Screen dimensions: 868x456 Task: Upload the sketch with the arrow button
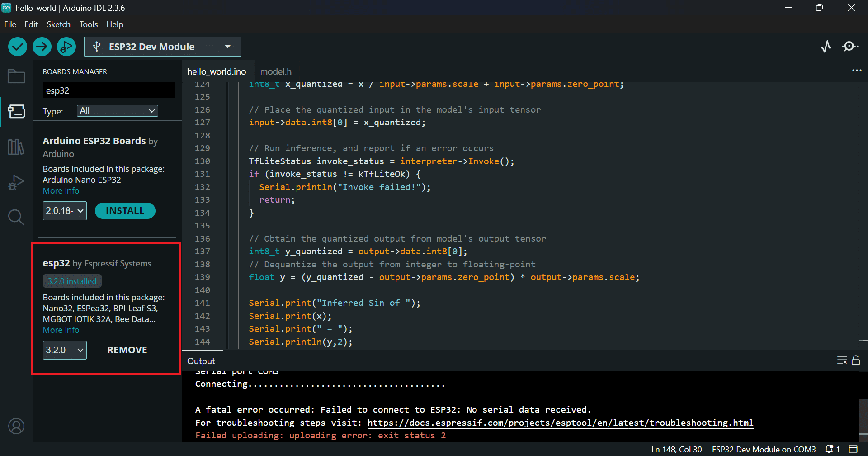(42, 47)
